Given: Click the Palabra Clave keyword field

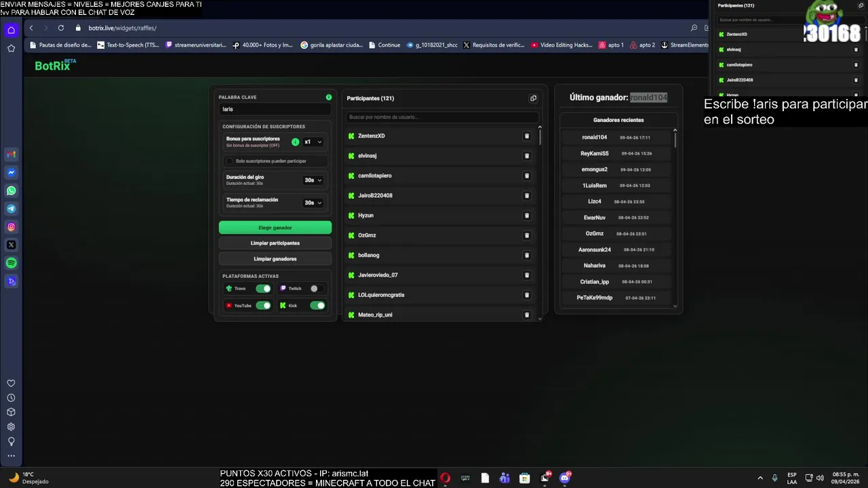Looking at the screenshot, I should [x=275, y=109].
